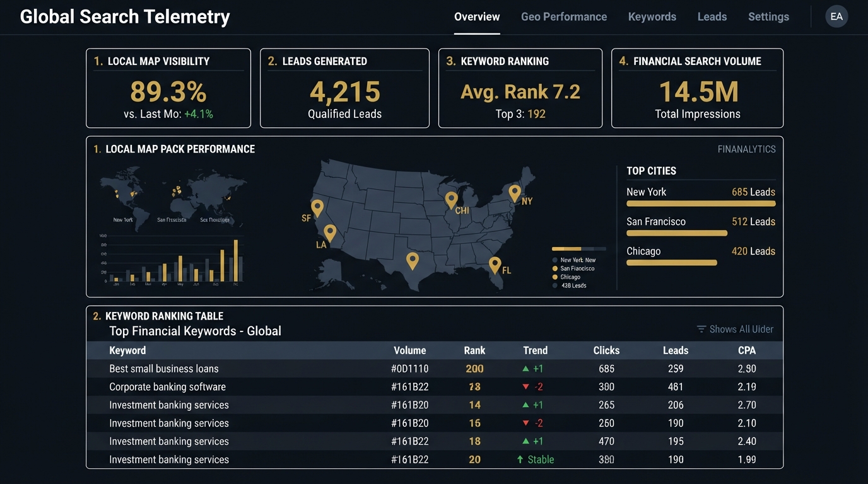The image size is (868, 484).
Task: Click the 420 Leads value
Action: point(753,251)
